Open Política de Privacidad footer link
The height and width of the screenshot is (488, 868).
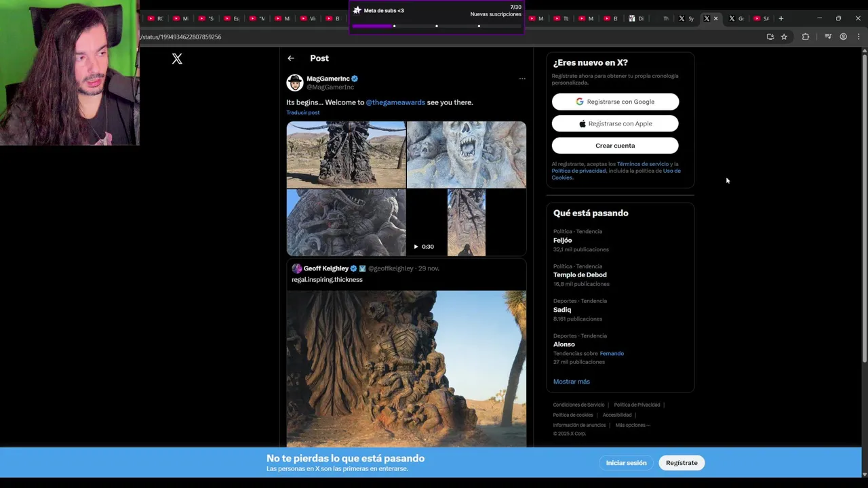[x=637, y=405]
